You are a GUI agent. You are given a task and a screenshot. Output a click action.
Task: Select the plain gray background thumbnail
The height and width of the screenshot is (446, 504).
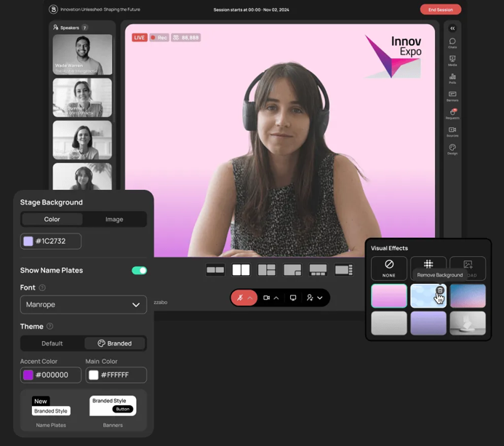point(389,323)
